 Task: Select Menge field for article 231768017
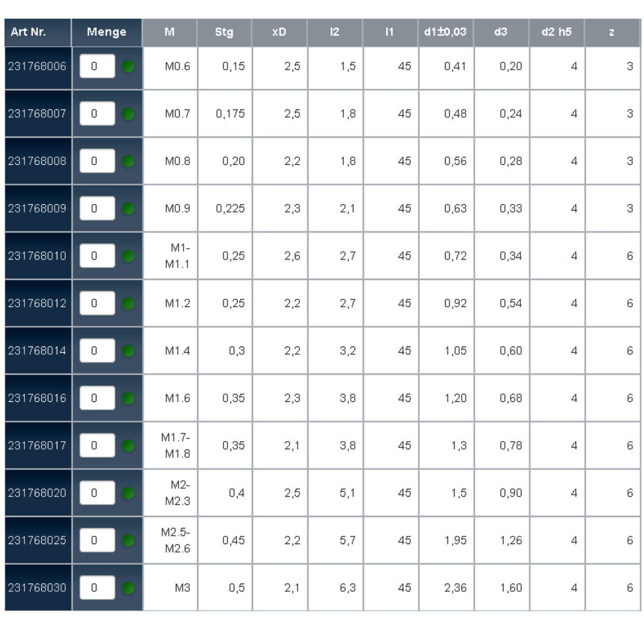pos(97,446)
